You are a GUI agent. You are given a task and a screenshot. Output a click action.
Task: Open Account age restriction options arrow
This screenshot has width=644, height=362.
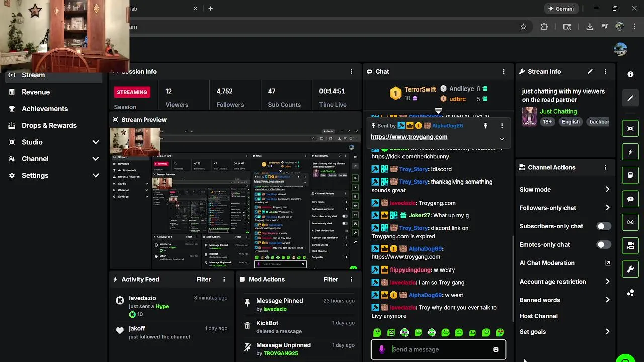[x=607, y=282]
